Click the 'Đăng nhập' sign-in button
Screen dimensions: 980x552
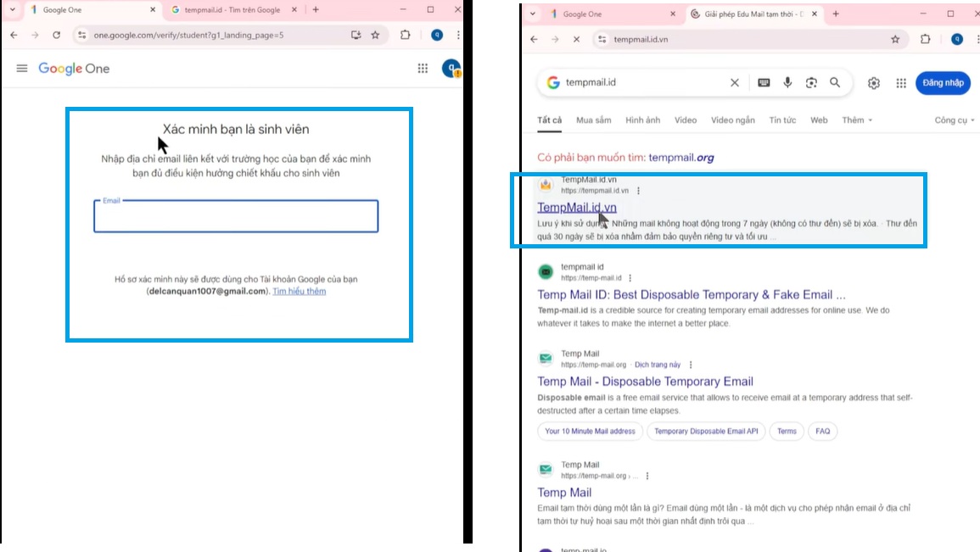click(x=943, y=82)
